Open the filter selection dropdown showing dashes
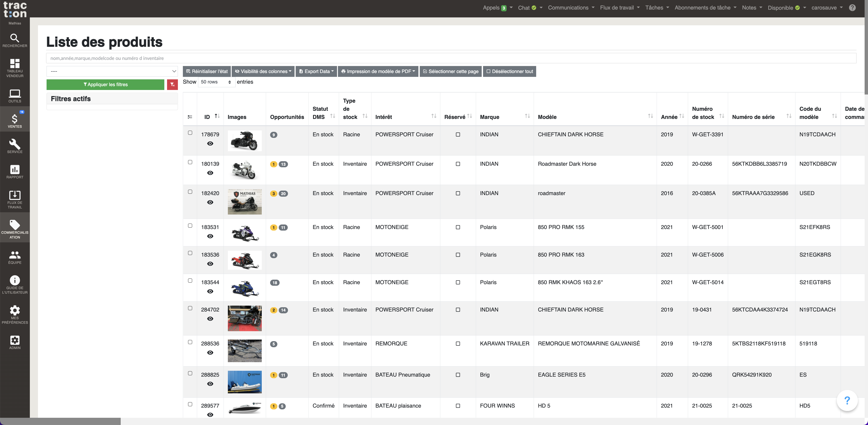Image resolution: width=868 pixels, height=425 pixels. [x=112, y=71]
